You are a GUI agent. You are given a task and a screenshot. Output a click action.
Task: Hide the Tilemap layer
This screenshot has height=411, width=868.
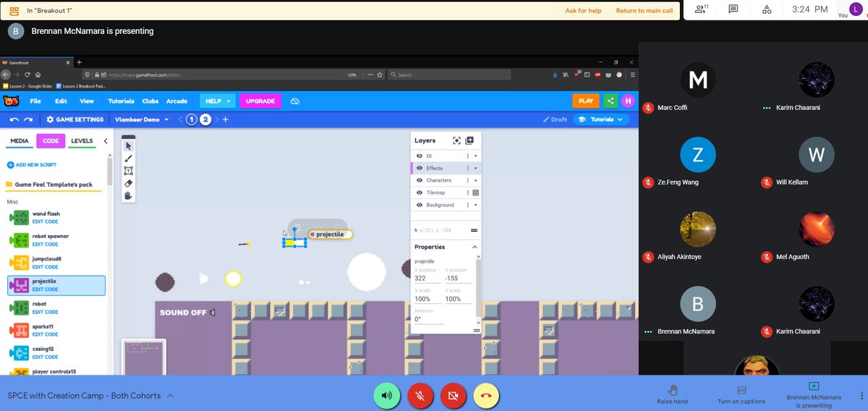(419, 192)
